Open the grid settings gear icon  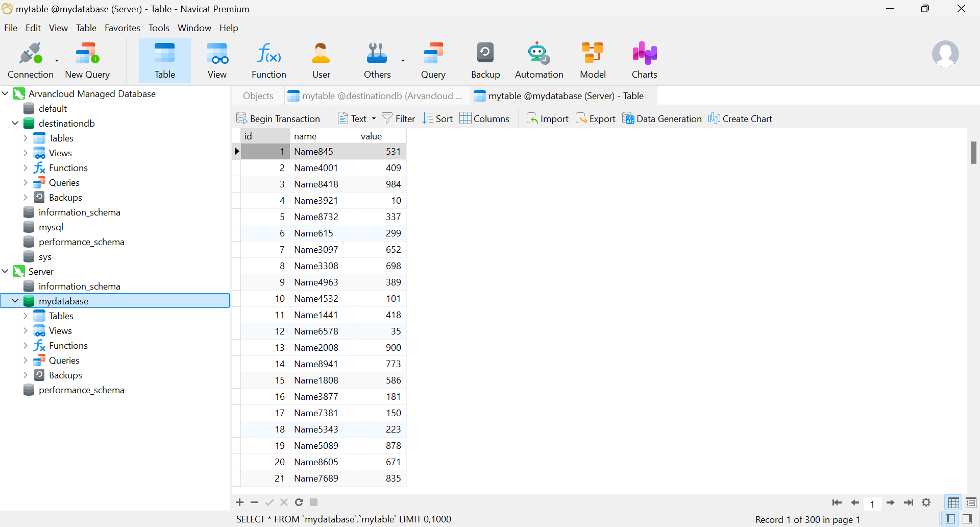click(926, 502)
